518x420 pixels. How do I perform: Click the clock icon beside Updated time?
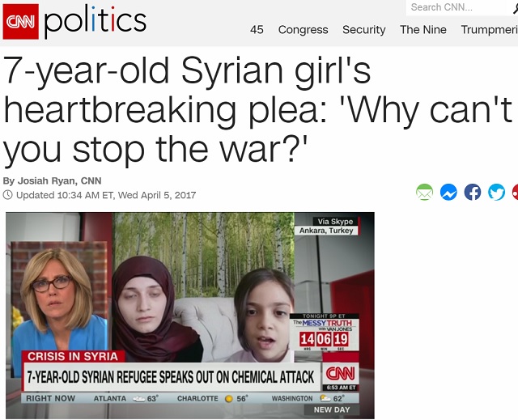point(7,195)
